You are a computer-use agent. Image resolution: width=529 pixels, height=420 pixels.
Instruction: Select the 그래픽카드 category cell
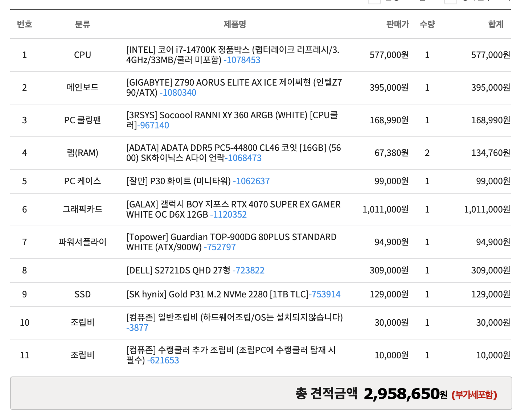[x=82, y=210]
